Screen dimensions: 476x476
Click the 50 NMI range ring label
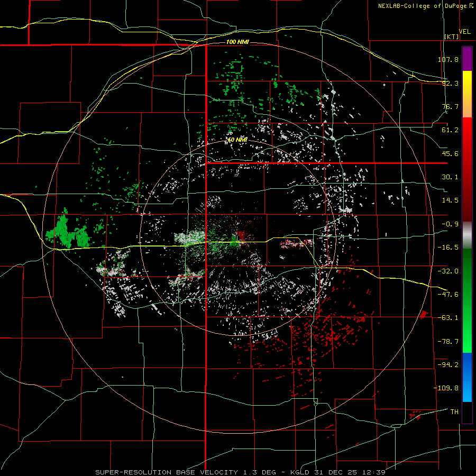[237, 140]
